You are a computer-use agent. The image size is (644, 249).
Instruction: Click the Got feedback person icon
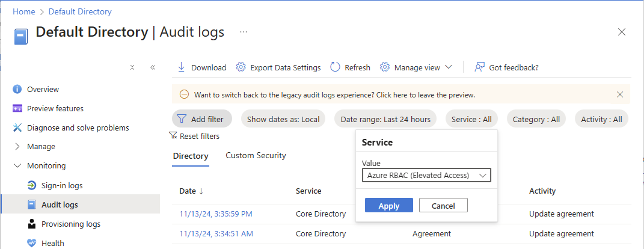tap(479, 67)
